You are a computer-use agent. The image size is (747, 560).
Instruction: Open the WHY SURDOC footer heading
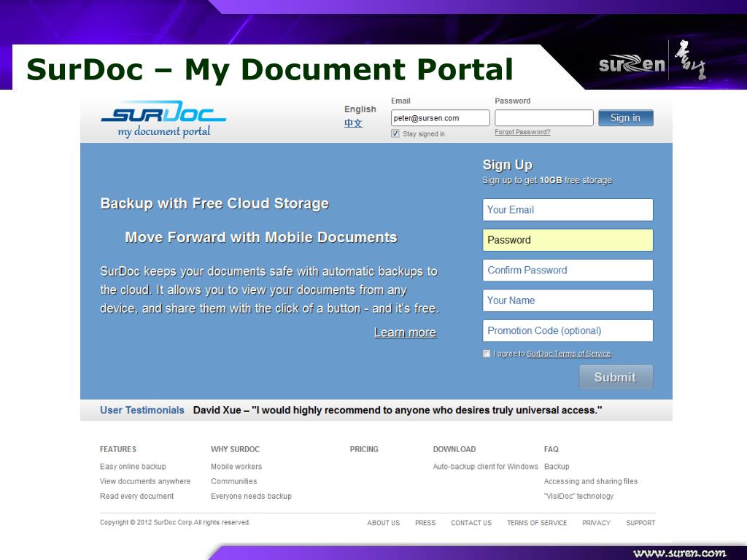click(x=236, y=449)
